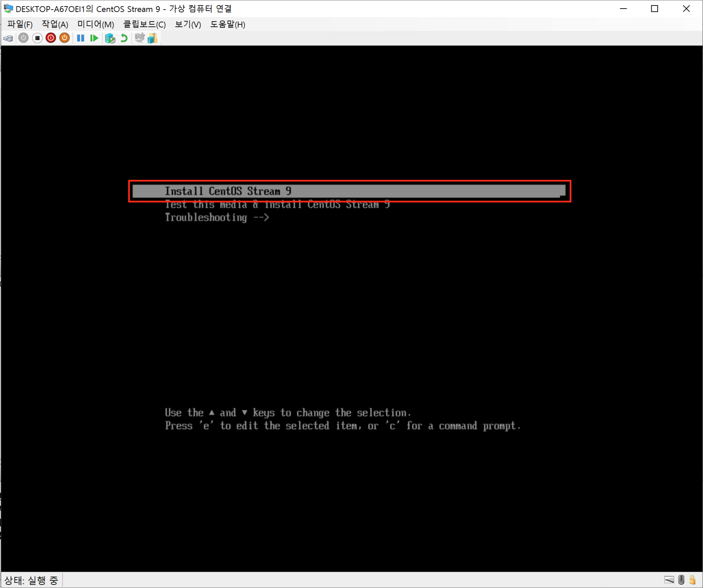Turn off the VM with the stop icon
The height and width of the screenshot is (588, 703).
pos(37,38)
